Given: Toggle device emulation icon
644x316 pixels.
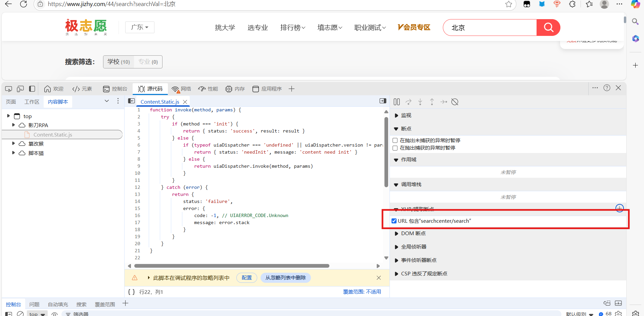Looking at the screenshot, I should point(20,89).
